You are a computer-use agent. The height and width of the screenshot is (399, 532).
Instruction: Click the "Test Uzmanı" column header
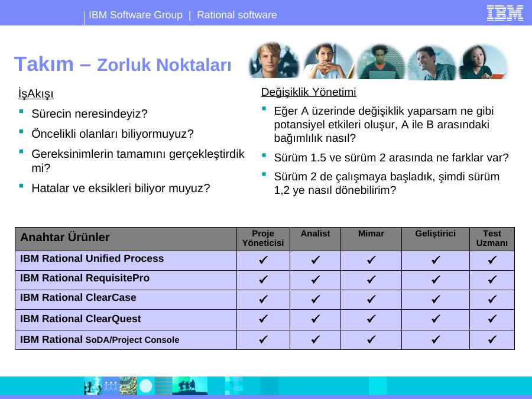(492, 238)
